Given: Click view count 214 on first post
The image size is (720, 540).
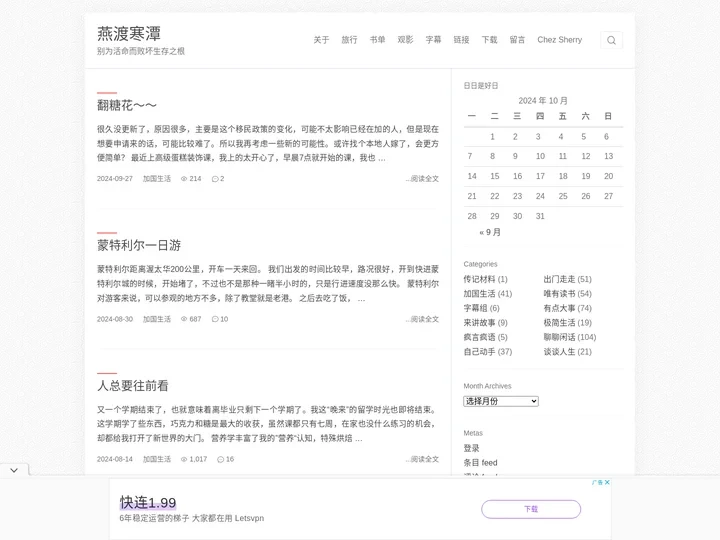Looking at the screenshot, I should coord(195,179).
